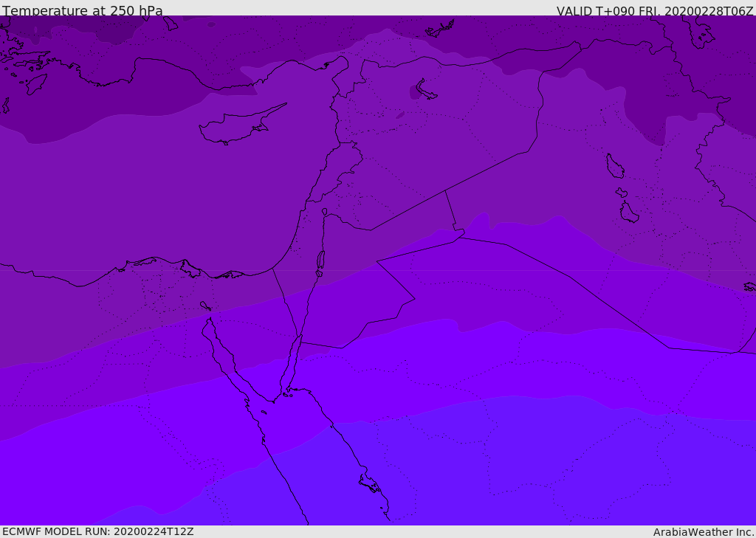The height and width of the screenshot is (538, 756).
Task: Click Lake Assad in northern Syria
Action: [425, 89]
